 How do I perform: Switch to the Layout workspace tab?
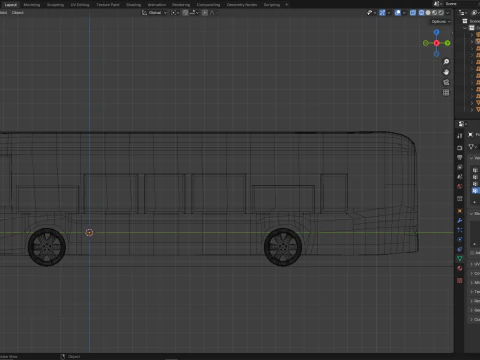(x=11, y=5)
